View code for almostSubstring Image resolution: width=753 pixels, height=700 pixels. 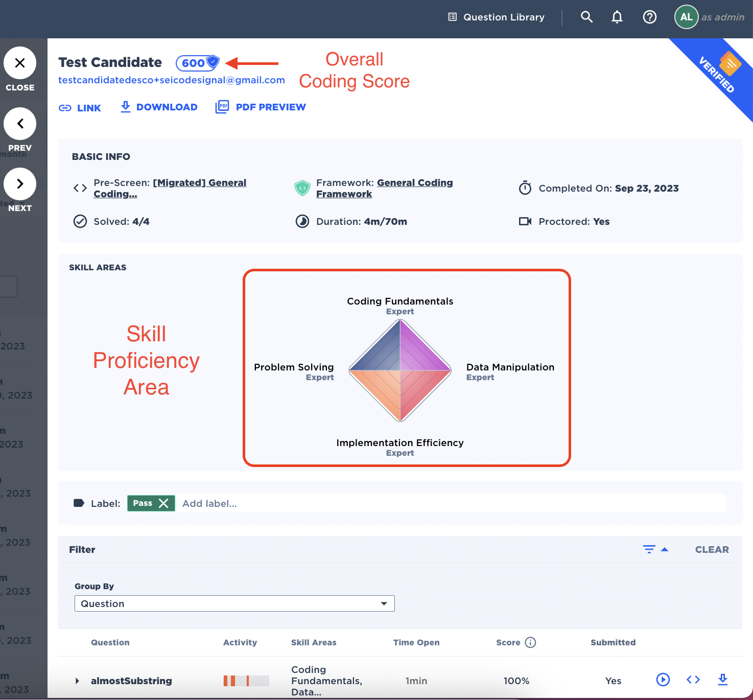[693, 679]
